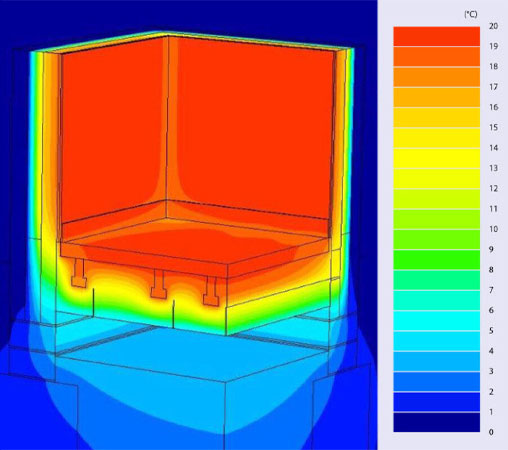Click the 1–2 °C blue legend swatch
This screenshot has height=450, width=508.
[x=436, y=402]
